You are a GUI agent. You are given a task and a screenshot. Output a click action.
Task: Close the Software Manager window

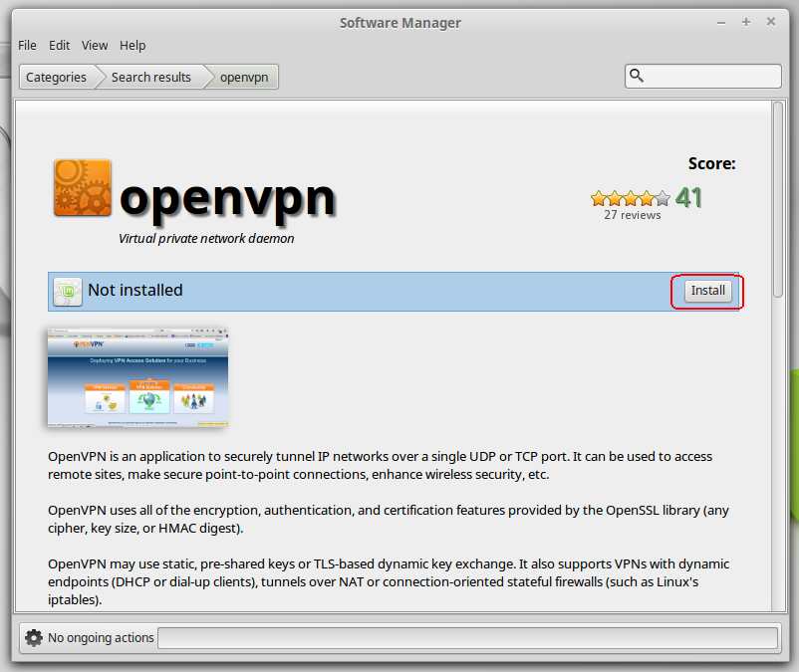coord(771,21)
